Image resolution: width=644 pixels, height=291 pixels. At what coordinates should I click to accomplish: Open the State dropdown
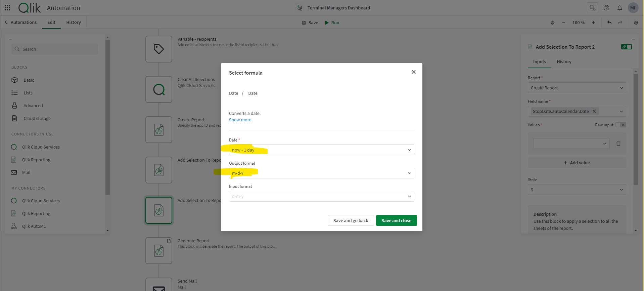point(577,190)
